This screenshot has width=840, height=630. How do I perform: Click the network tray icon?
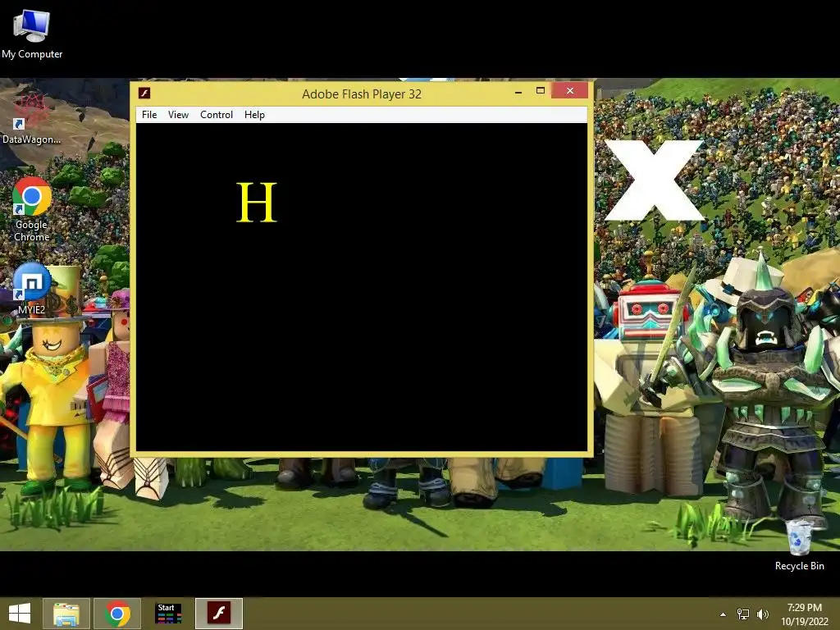click(743, 614)
